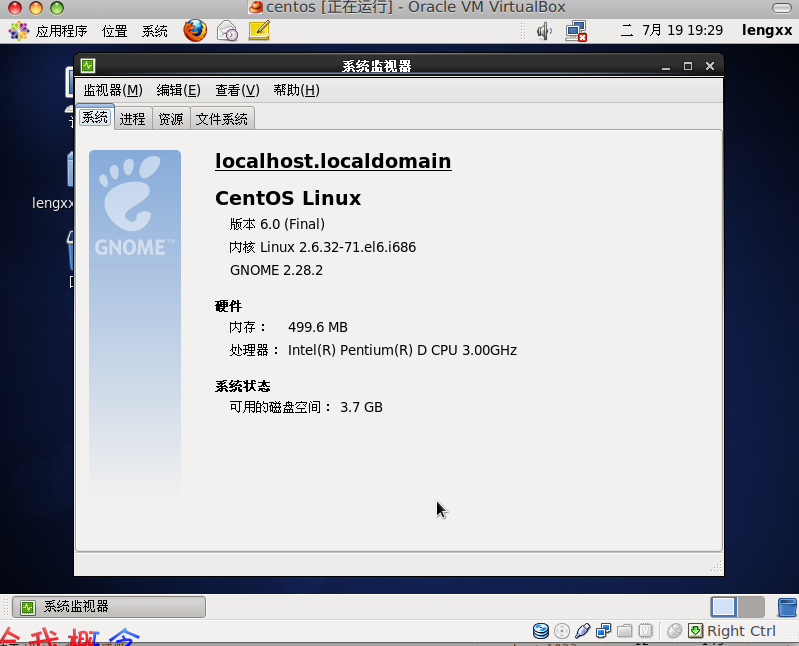Open the Firefox browser launcher
This screenshot has width=799, height=646.
coord(195,31)
